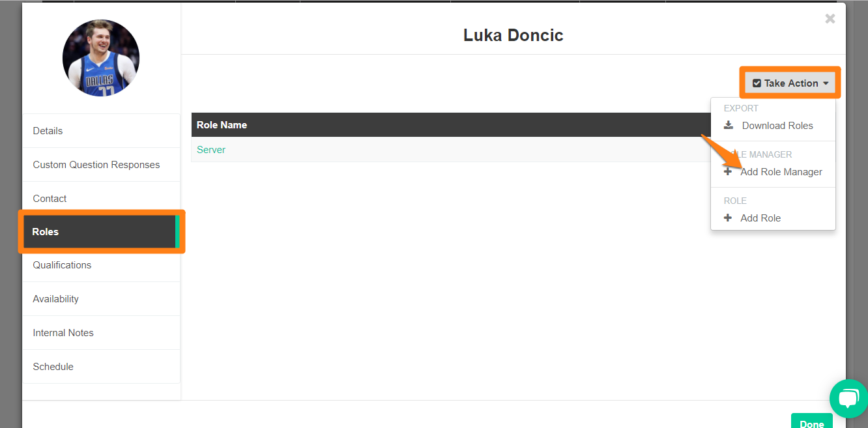The image size is (868, 428).
Task: Switch to Custom Question Responses tab
Action: pyautogui.click(x=101, y=164)
